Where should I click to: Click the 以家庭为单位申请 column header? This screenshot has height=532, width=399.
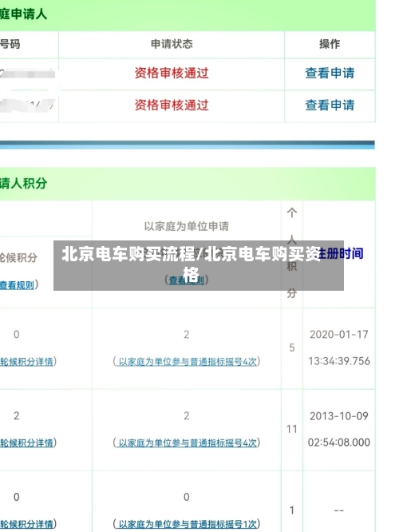point(187,226)
